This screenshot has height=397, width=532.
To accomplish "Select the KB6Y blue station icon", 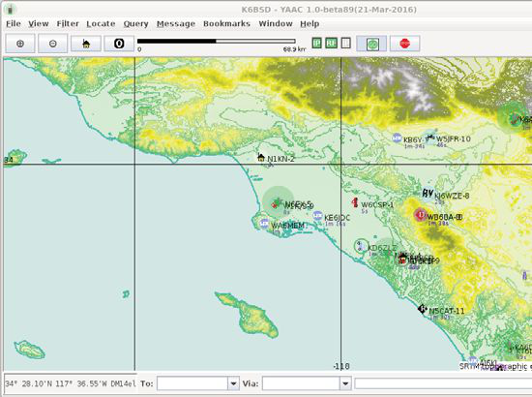I will coord(397,137).
